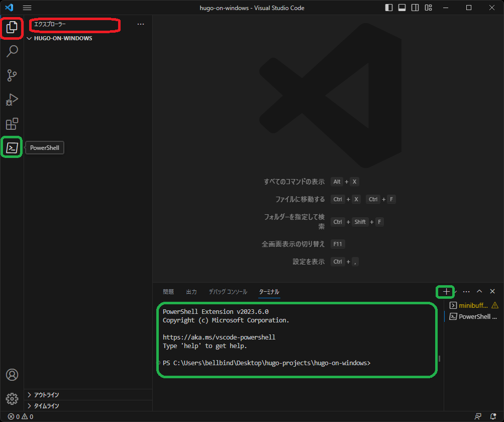Viewport: 504px width, 422px height.
Task: Select the PowerShell terminal entry
Action: [473, 316]
